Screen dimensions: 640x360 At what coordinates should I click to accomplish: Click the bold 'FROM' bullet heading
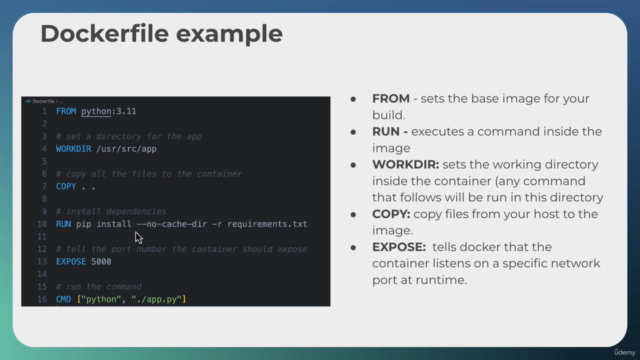(391, 99)
